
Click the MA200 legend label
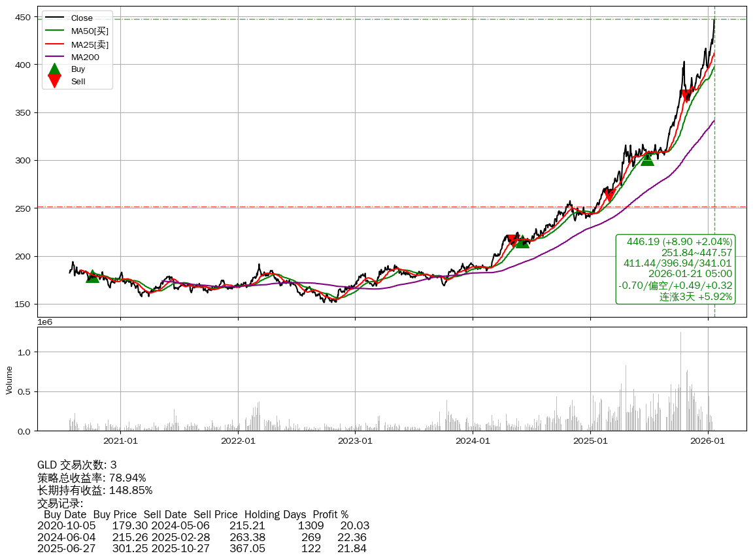pos(85,57)
